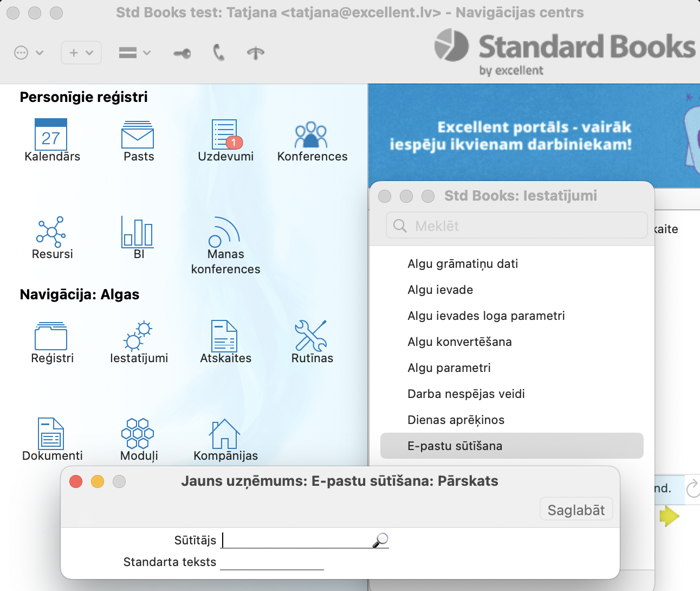The width and height of the screenshot is (700, 591).
Task: Open the Moduļi icon
Action: [138, 434]
